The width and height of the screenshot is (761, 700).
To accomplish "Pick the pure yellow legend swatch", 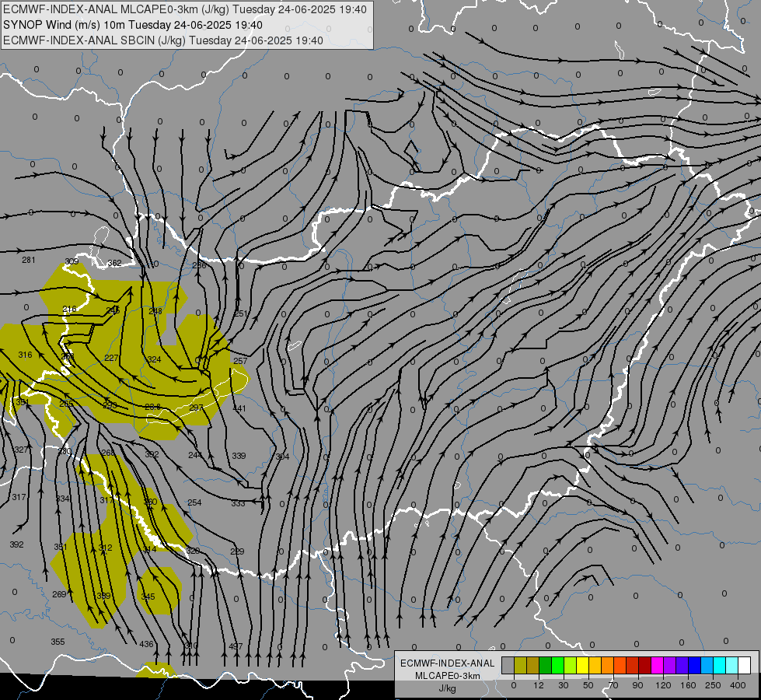I will (x=582, y=665).
